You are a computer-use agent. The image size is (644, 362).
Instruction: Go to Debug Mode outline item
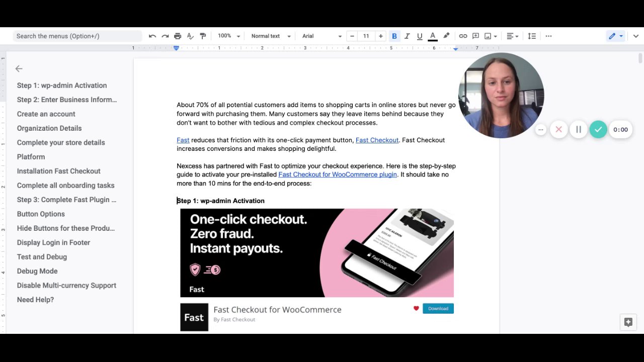tap(37, 271)
